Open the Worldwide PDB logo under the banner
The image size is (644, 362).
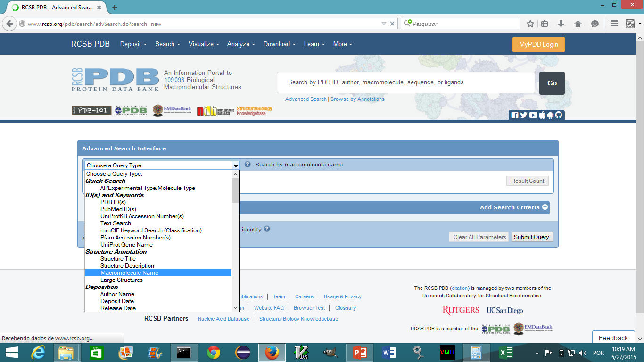point(131,111)
